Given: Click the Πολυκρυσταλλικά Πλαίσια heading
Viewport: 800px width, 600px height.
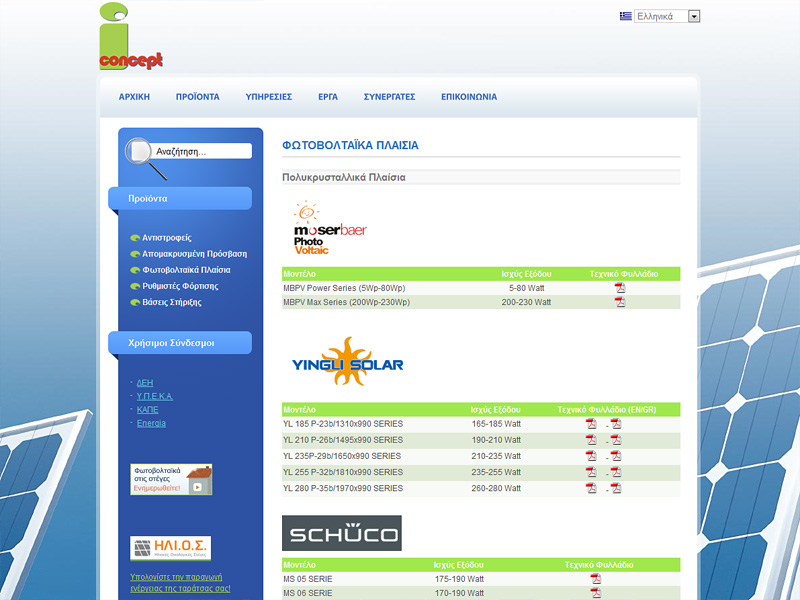Looking at the screenshot, I should coord(344,178).
